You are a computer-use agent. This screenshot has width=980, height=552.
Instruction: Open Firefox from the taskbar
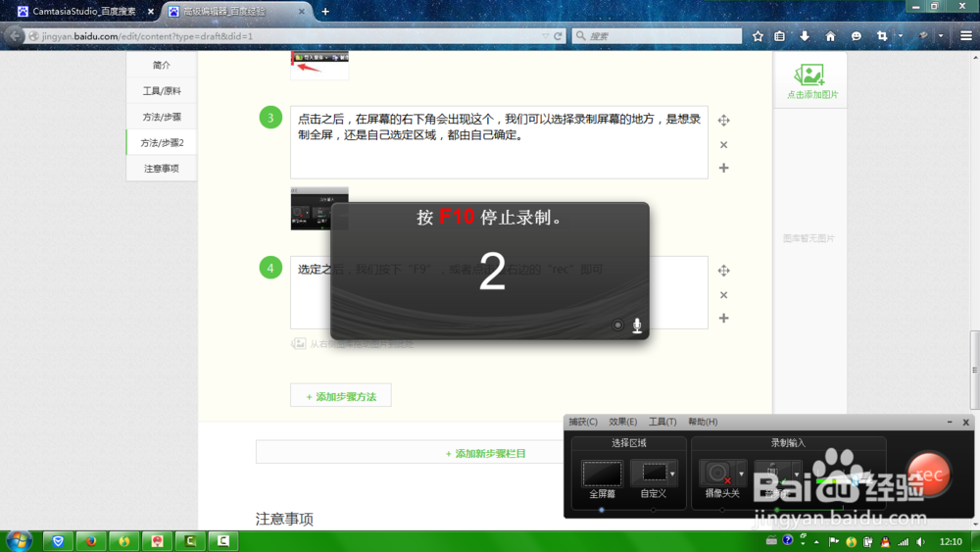click(91, 541)
